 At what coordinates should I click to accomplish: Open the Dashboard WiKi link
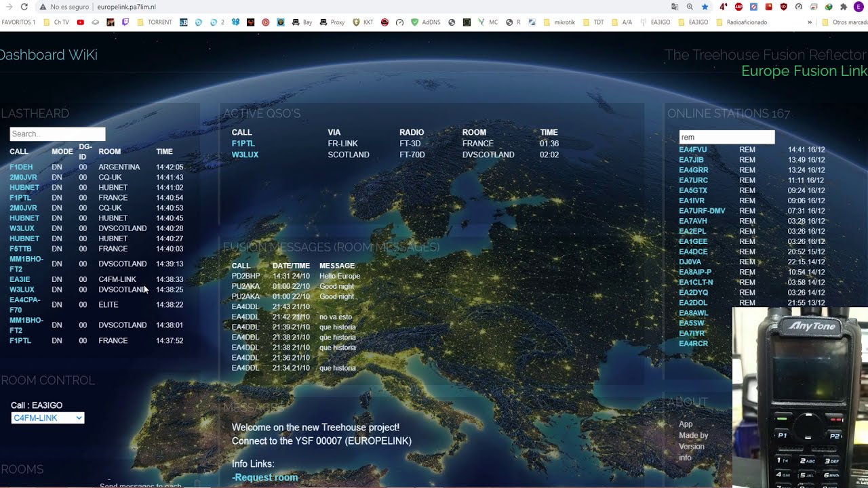click(49, 55)
